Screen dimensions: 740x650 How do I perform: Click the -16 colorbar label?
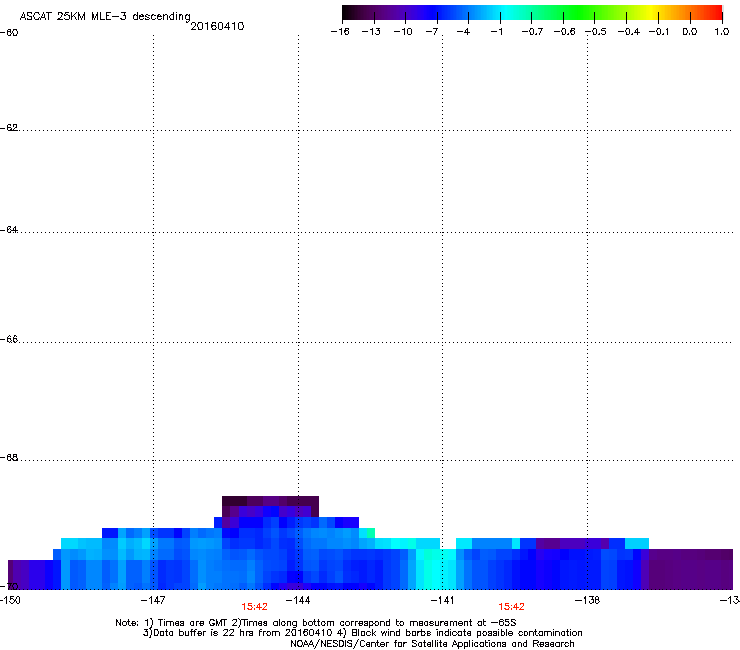340,32
